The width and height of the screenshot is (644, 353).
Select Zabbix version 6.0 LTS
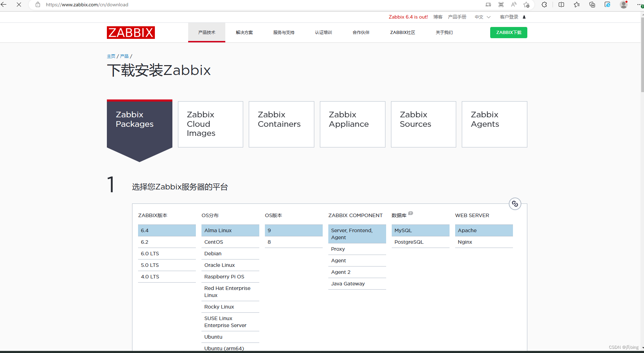tap(167, 254)
